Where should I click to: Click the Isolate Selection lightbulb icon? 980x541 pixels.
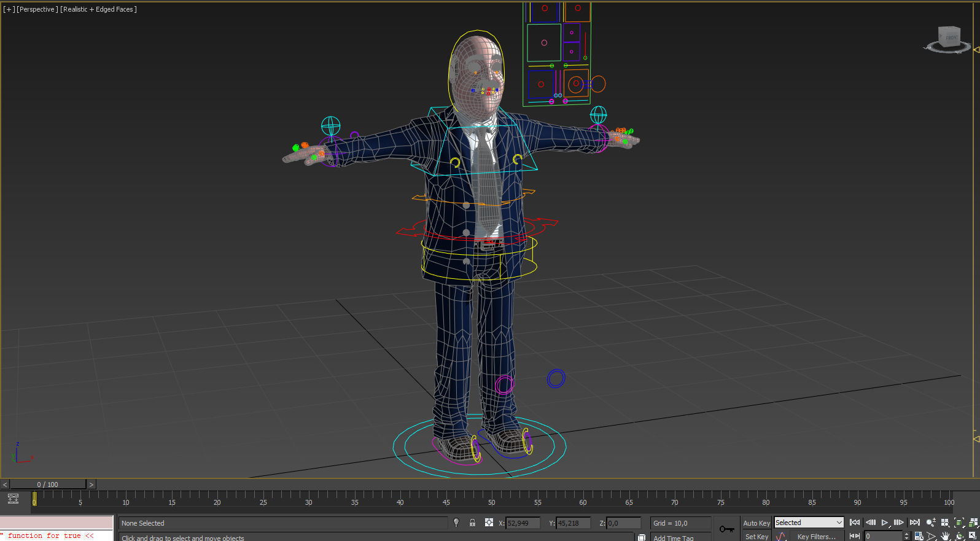pos(456,523)
